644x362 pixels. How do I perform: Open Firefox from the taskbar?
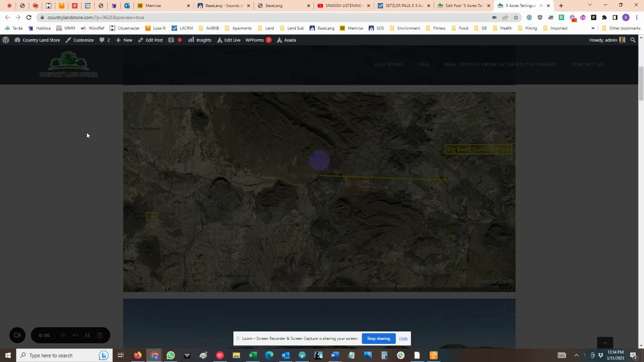(137, 355)
